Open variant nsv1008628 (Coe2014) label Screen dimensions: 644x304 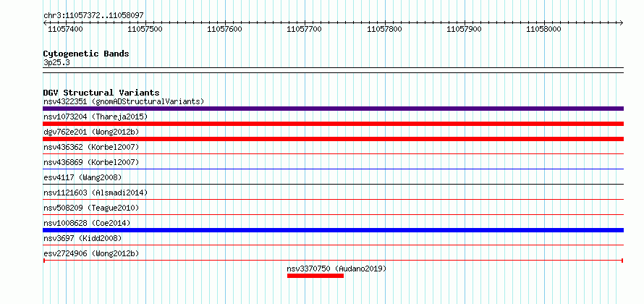click(87, 223)
